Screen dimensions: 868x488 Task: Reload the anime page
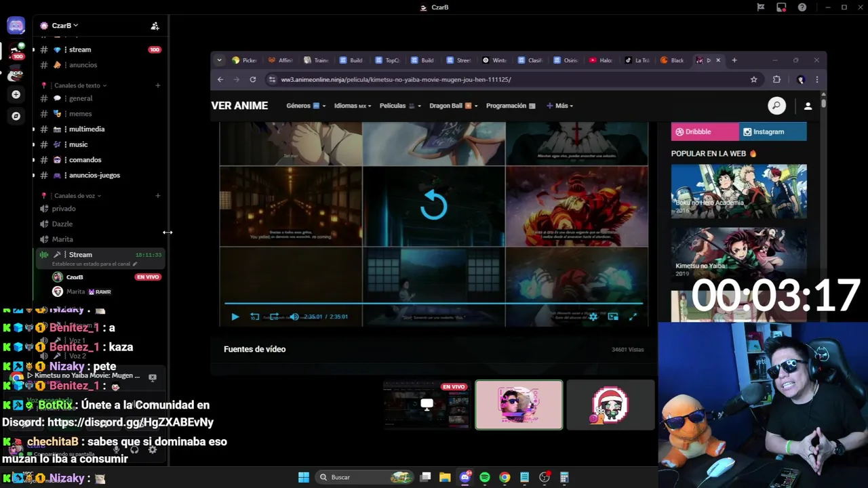coord(253,79)
